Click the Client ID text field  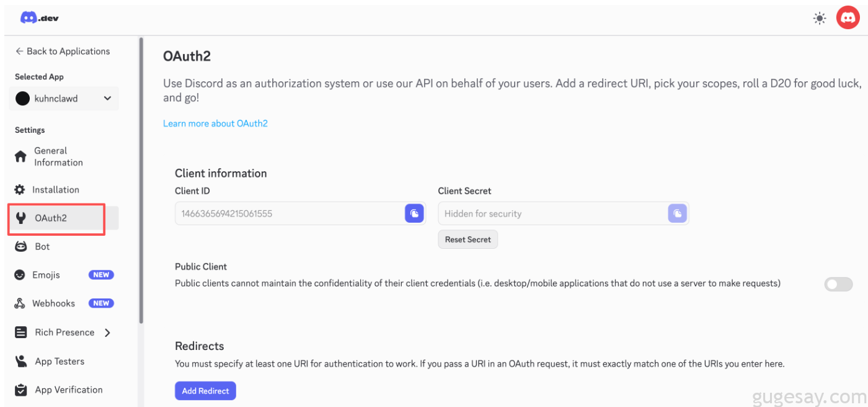click(x=289, y=213)
